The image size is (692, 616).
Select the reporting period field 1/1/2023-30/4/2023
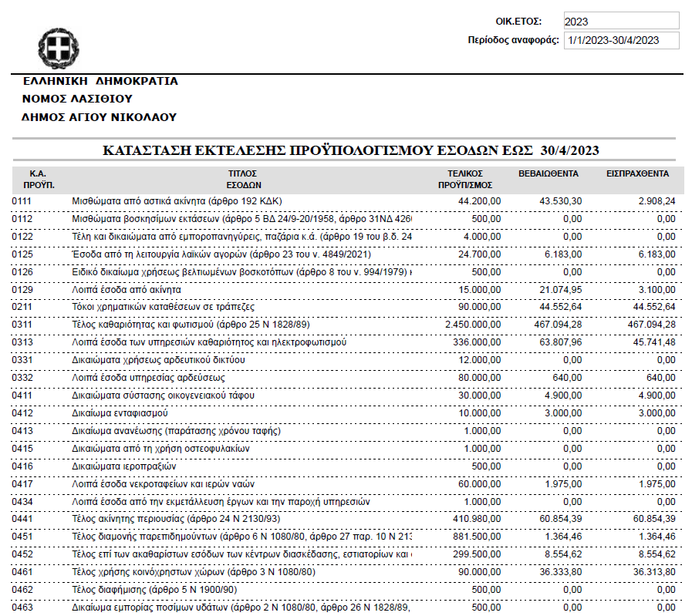tap(620, 41)
